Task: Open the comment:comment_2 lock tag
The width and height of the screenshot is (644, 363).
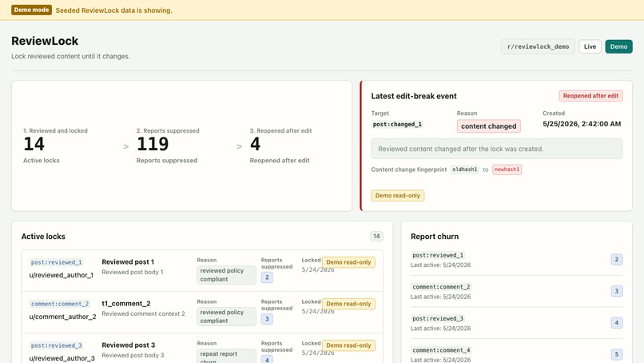Action: click(x=60, y=304)
